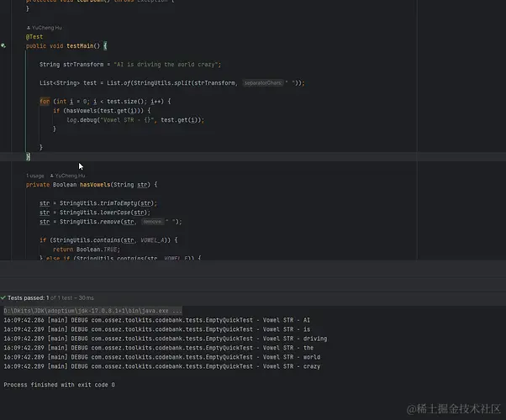Image resolution: width=506 pixels, height=420 pixels.
Task: Click the 'separatorChars:' parameter hint
Action: (x=263, y=83)
